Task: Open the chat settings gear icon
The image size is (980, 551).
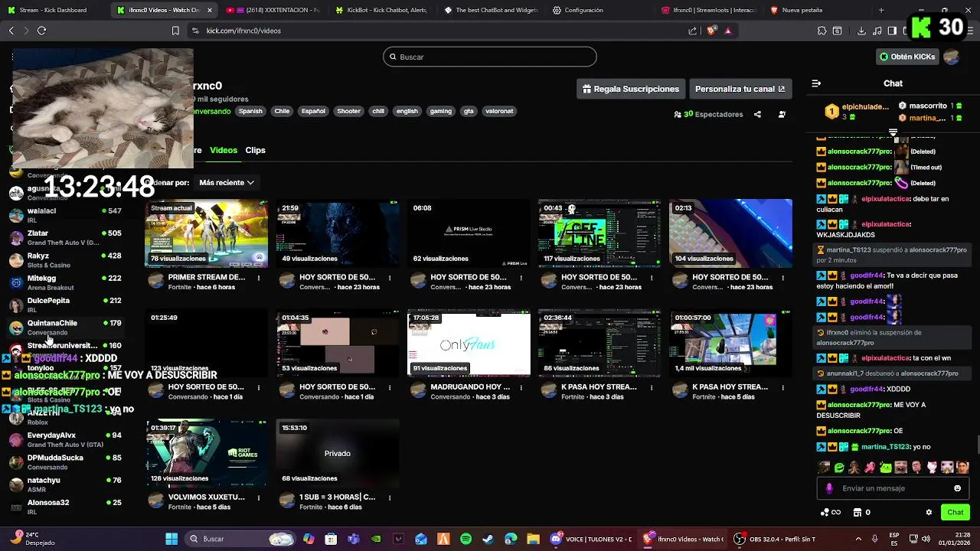Action: click(x=929, y=512)
